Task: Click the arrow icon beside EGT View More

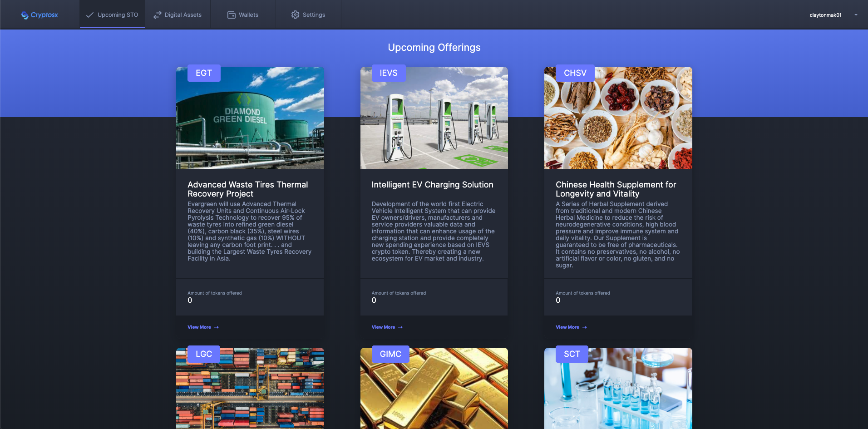Action: pyautogui.click(x=217, y=327)
